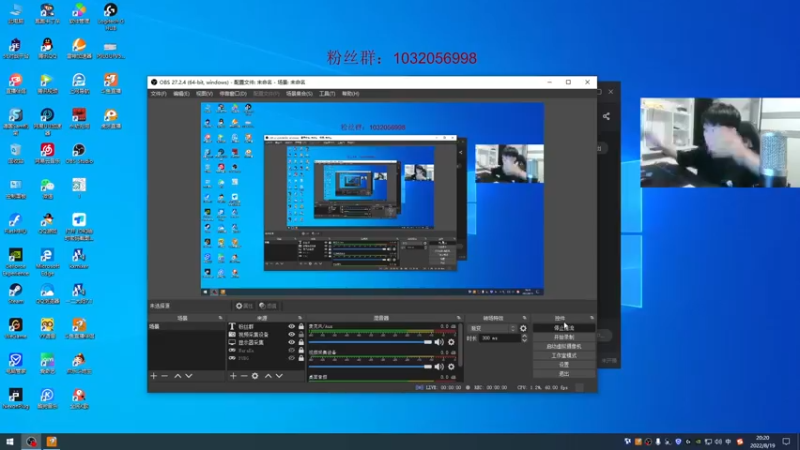
Task: Toggle lock on the 视频采集设备 source
Action: (301, 335)
